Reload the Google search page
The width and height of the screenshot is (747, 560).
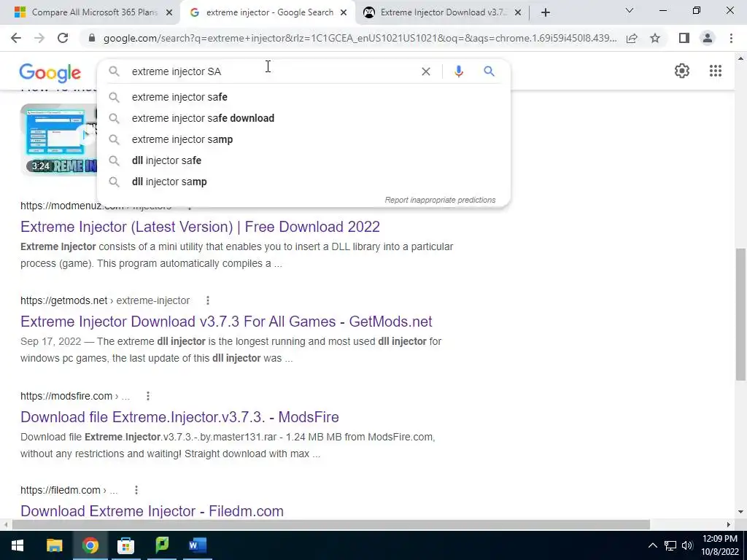pos(63,38)
